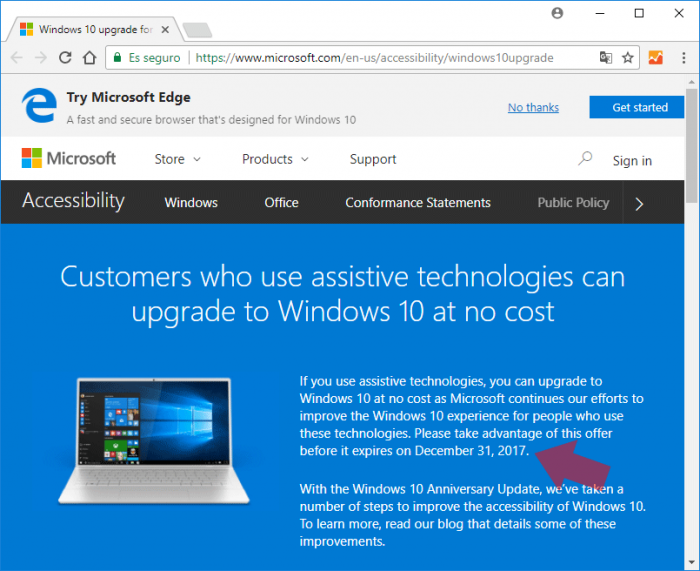Click the Get started button
The width and height of the screenshot is (700, 571).
pos(636,107)
